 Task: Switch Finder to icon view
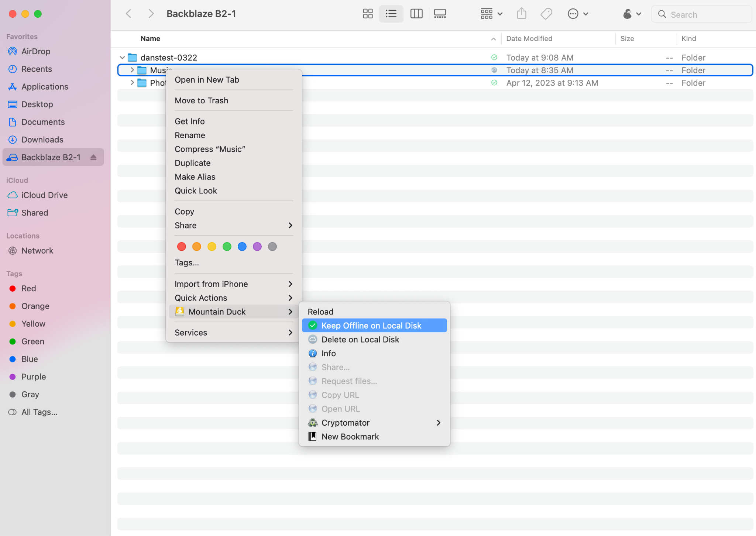coord(368,14)
